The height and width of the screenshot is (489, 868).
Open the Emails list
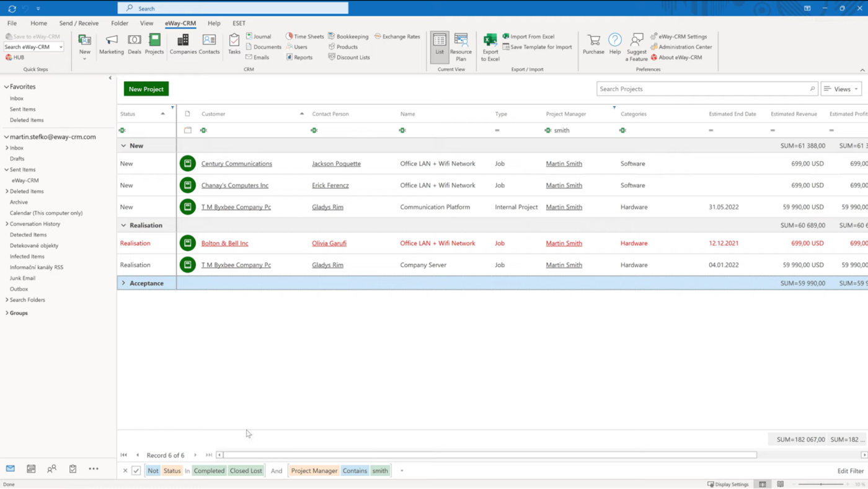pyautogui.click(x=257, y=58)
